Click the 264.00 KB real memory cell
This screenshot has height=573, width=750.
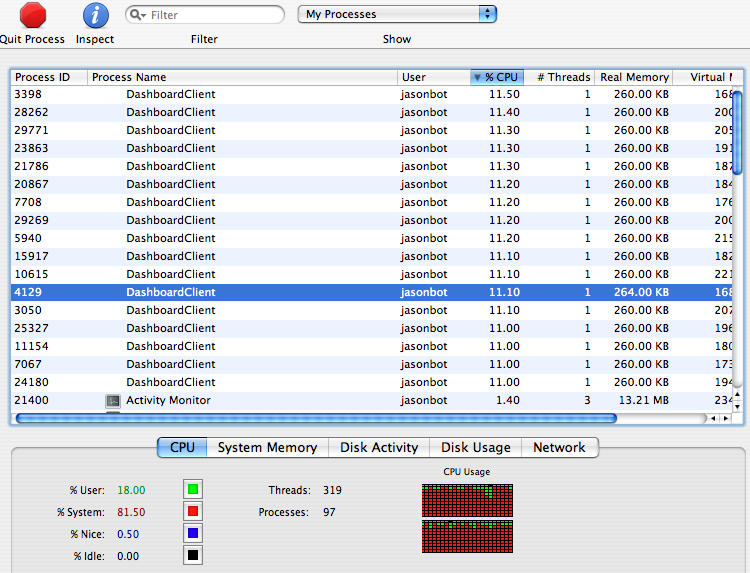pos(641,292)
